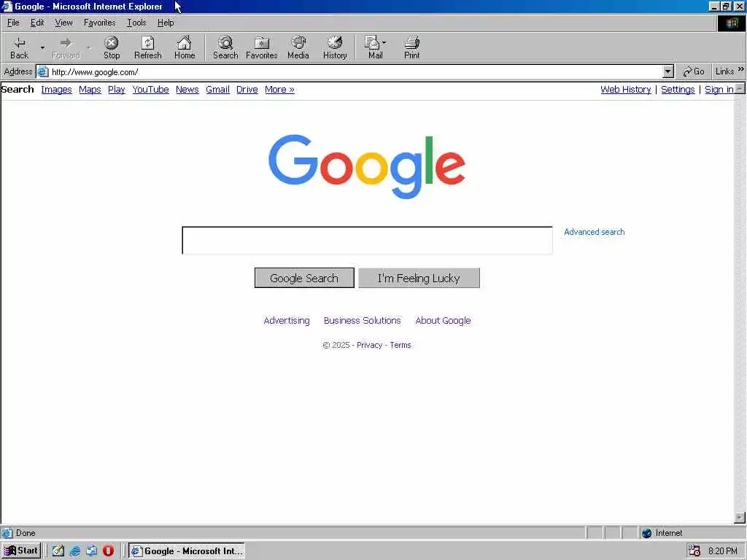Viewport: 747px width, 560px height.
Task: Open the Privacy link
Action: click(369, 345)
